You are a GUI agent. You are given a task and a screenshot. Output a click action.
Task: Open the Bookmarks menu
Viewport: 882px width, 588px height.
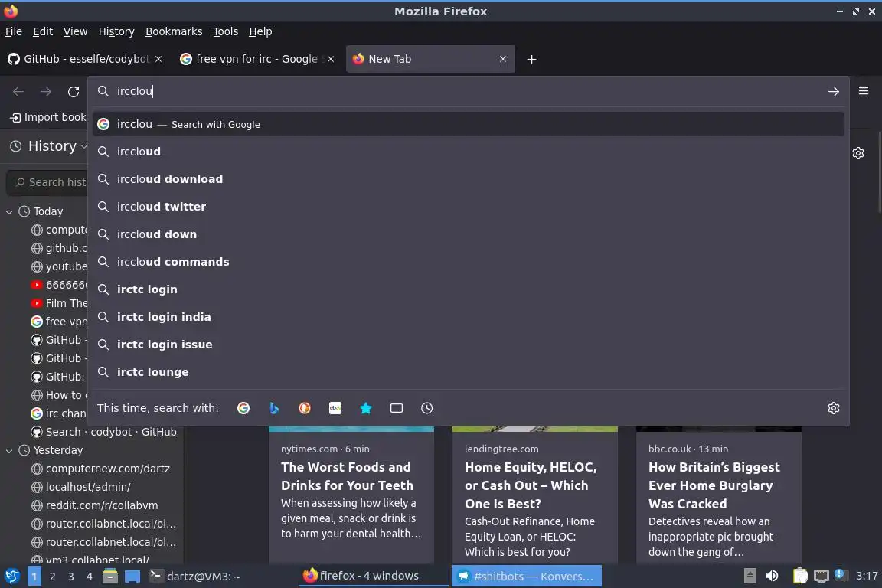pos(174,31)
